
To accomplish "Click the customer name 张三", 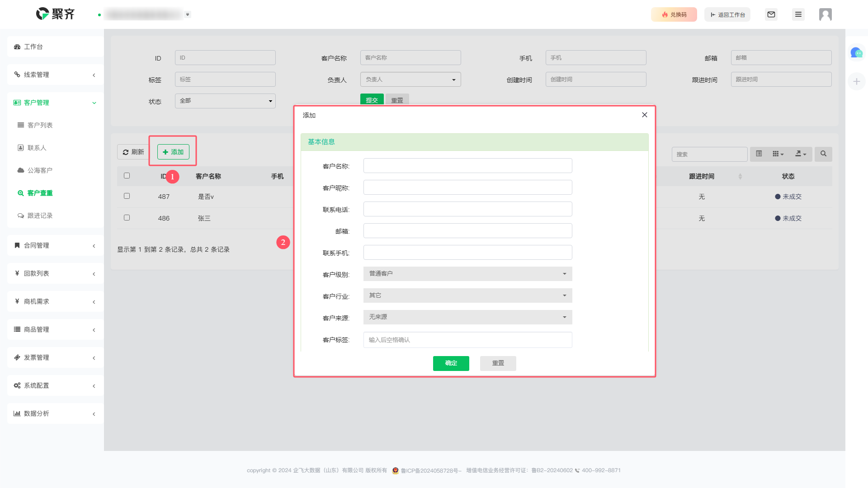I will coord(204,218).
